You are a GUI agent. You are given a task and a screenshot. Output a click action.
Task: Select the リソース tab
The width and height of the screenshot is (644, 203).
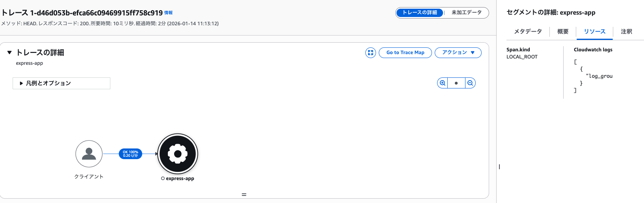click(x=594, y=32)
